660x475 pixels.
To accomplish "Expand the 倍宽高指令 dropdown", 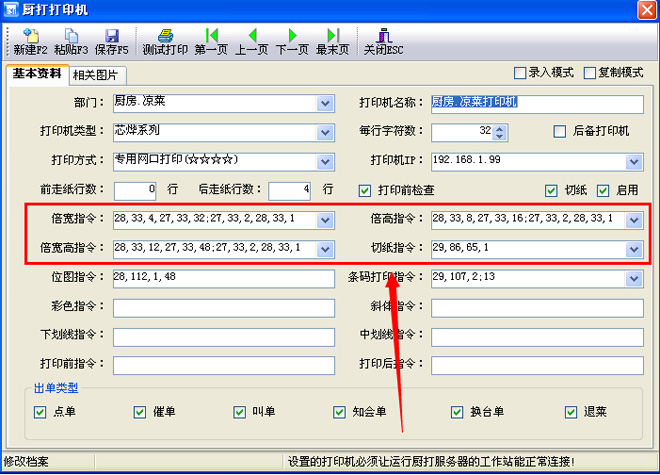I will point(325,249).
